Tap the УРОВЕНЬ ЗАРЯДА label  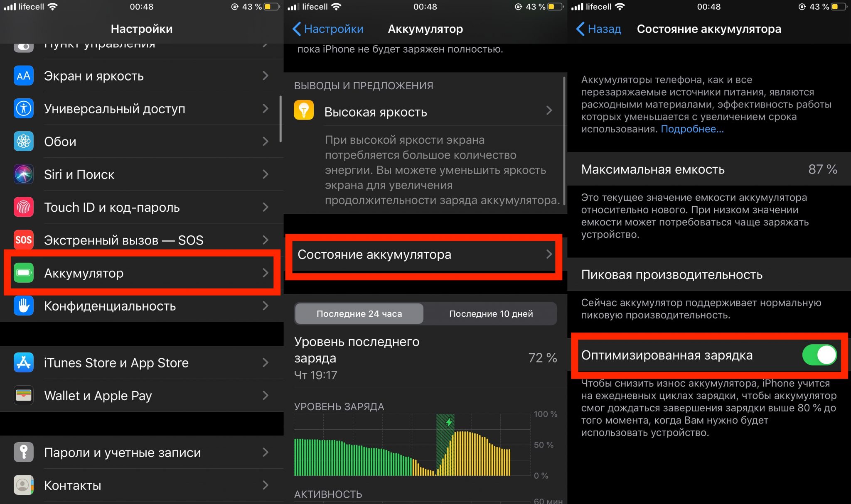[x=339, y=406]
